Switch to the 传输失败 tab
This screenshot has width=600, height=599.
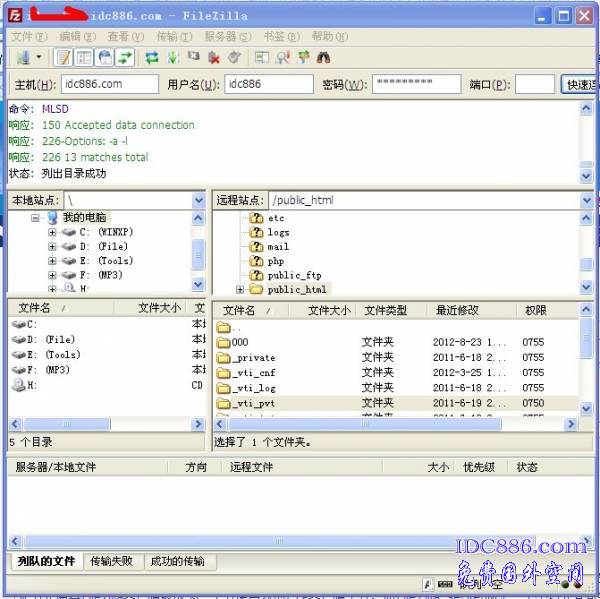tap(112, 562)
